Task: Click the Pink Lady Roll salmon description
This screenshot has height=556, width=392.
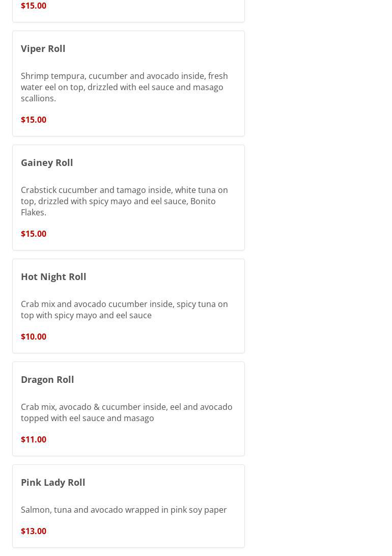Action: click(x=124, y=510)
